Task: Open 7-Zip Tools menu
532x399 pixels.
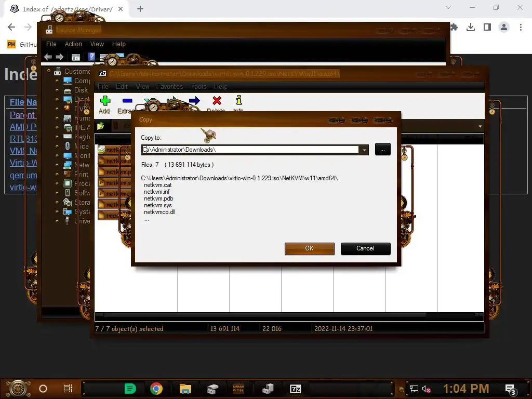Action: click(198, 87)
